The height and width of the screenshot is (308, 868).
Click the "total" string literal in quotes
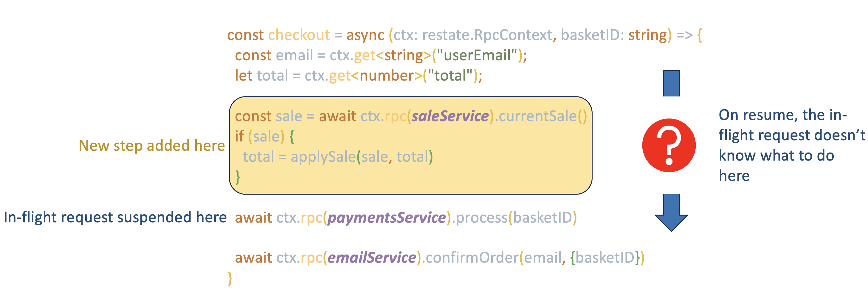coord(450,76)
